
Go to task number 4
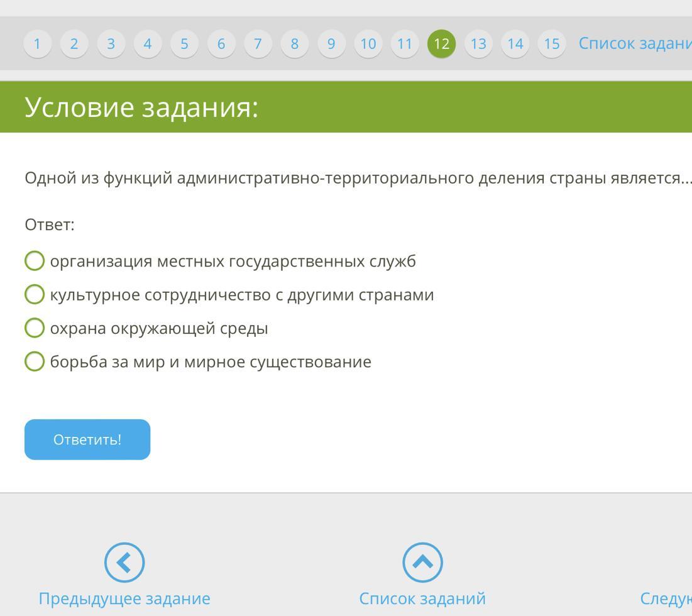[x=148, y=43]
